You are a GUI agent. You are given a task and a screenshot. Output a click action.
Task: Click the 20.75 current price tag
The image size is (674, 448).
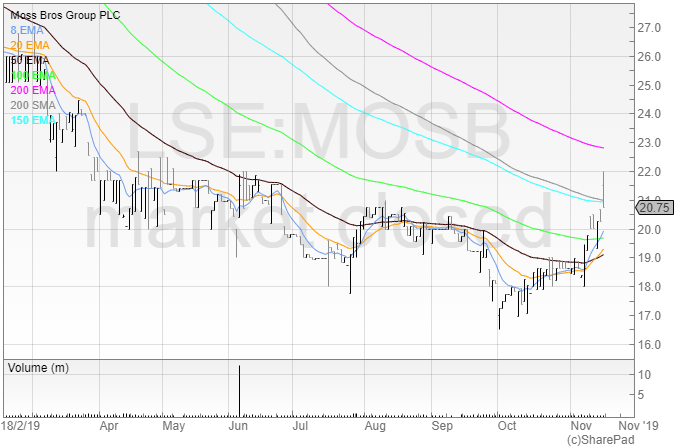point(654,208)
